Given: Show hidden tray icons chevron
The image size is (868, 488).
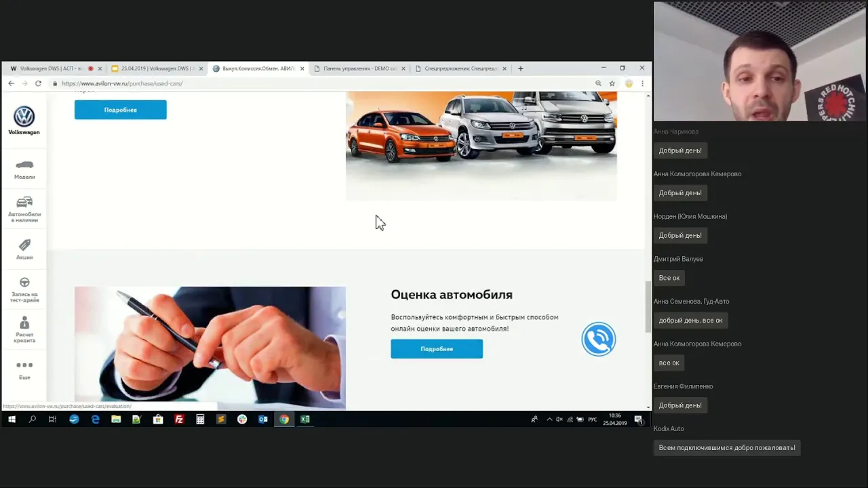Looking at the screenshot, I should click(x=549, y=420).
